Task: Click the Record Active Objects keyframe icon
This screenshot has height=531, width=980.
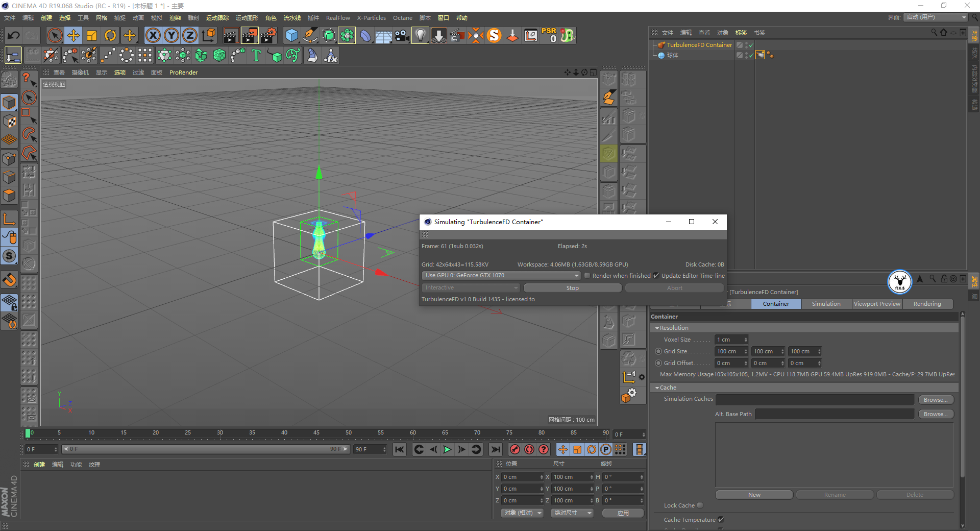Action: point(515,449)
